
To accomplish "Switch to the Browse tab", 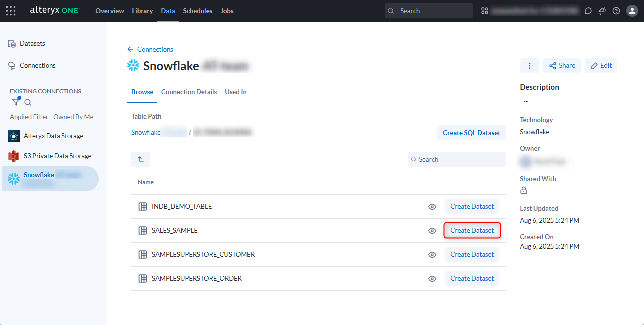I will tap(142, 92).
